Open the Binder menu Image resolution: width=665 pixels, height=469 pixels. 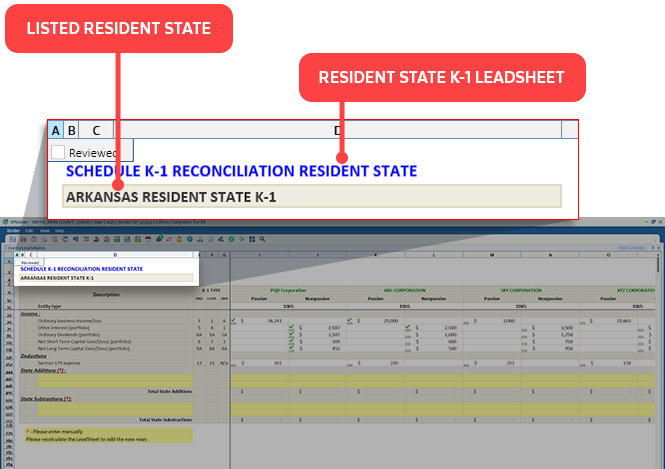(x=13, y=231)
